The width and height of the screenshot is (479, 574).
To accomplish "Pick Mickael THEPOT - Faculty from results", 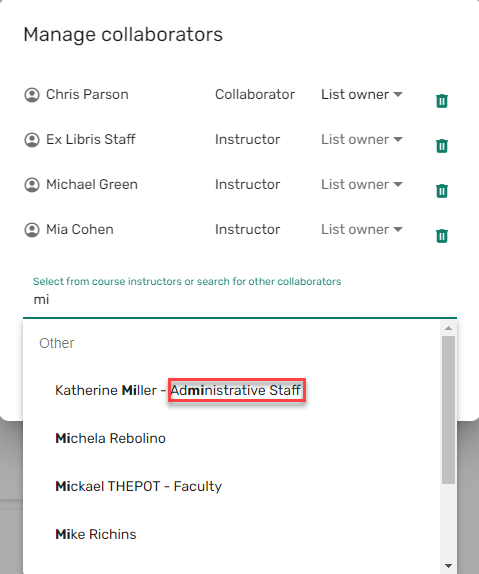I will coord(232,486).
